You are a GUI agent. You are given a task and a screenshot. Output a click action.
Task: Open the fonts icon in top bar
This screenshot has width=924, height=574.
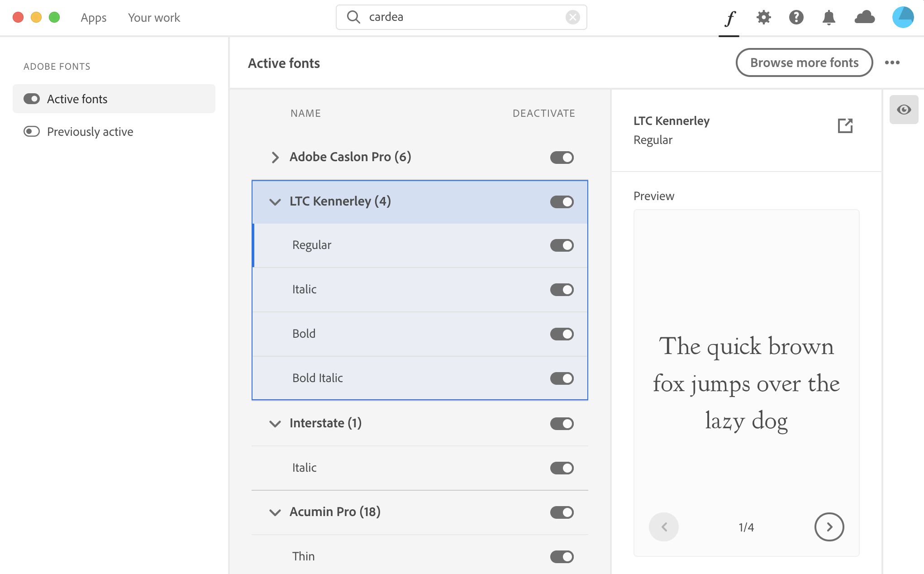point(729,18)
